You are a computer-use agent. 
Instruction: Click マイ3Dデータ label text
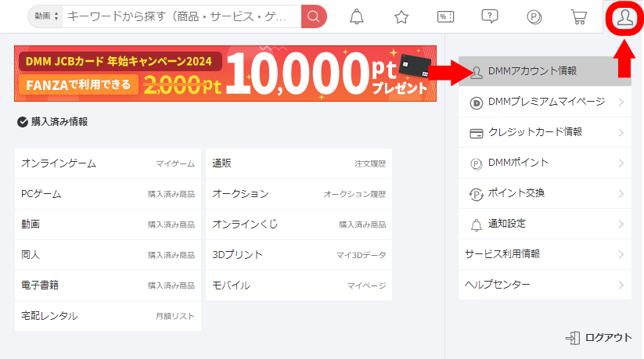[x=362, y=255]
